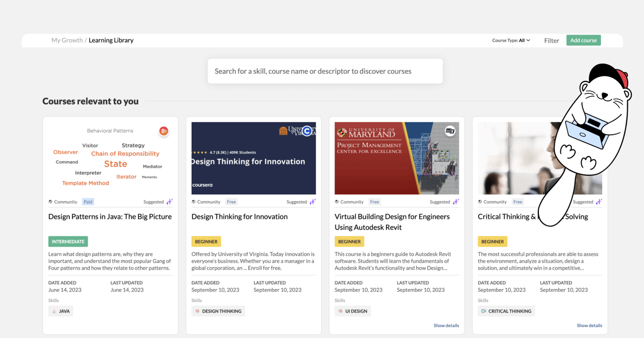Viewport: 644px width, 338px height.
Task: Select Learning Library breadcrumb
Action: coord(111,40)
